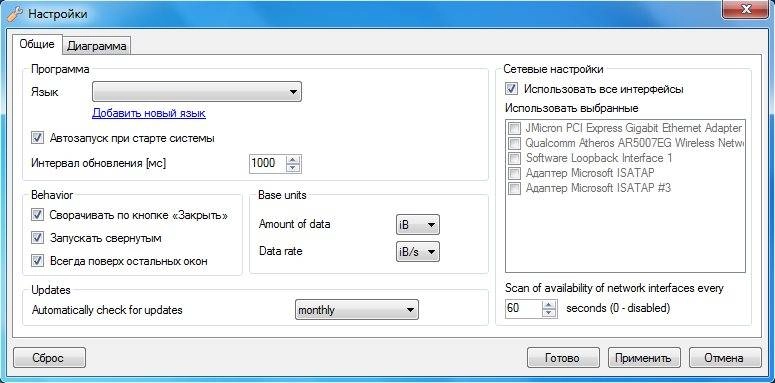Click the Интервал обновления value field
This screenshot has height=383, width=775.
pyautogui.click(x=267, y=164)
